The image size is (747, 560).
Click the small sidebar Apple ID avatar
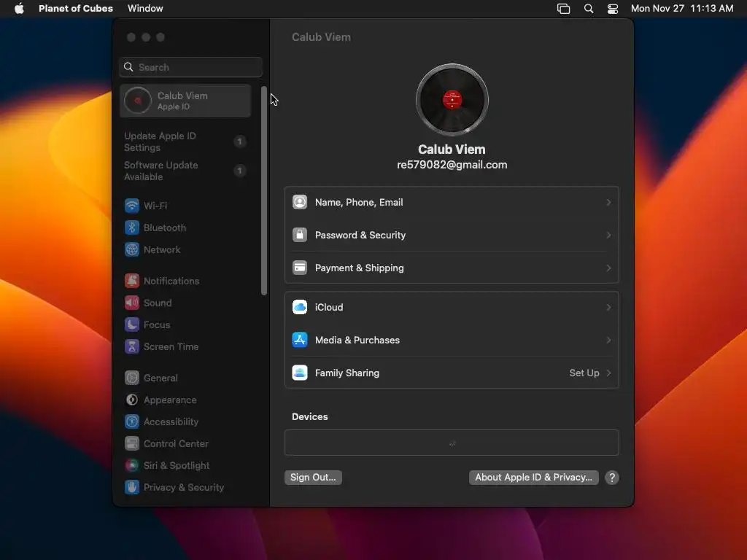point(138,101)
